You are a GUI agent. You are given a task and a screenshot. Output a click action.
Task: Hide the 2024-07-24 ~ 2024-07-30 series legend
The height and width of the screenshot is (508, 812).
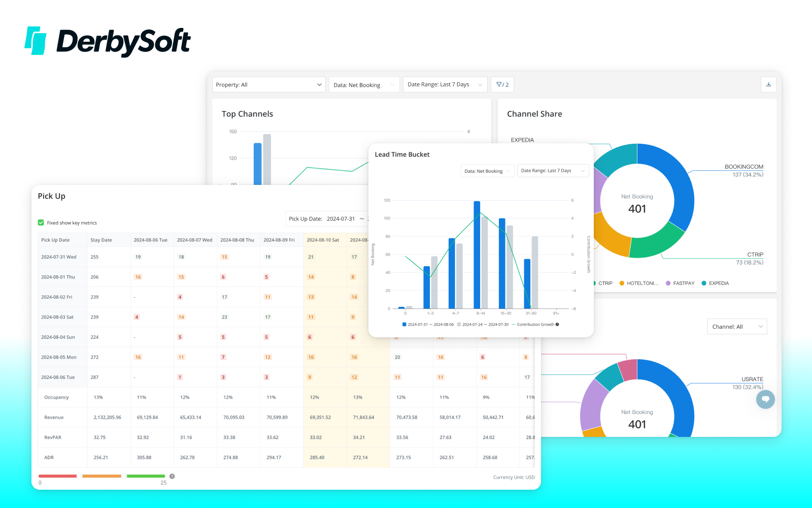pyautogui.click(x=483, y=325)
